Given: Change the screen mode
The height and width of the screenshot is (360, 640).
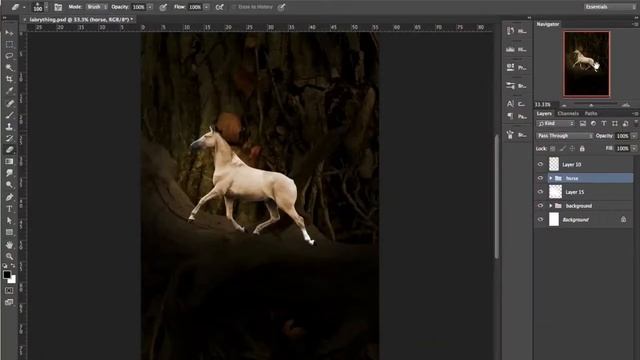Looking at the screenshot, I should click(x=9, y=302).
